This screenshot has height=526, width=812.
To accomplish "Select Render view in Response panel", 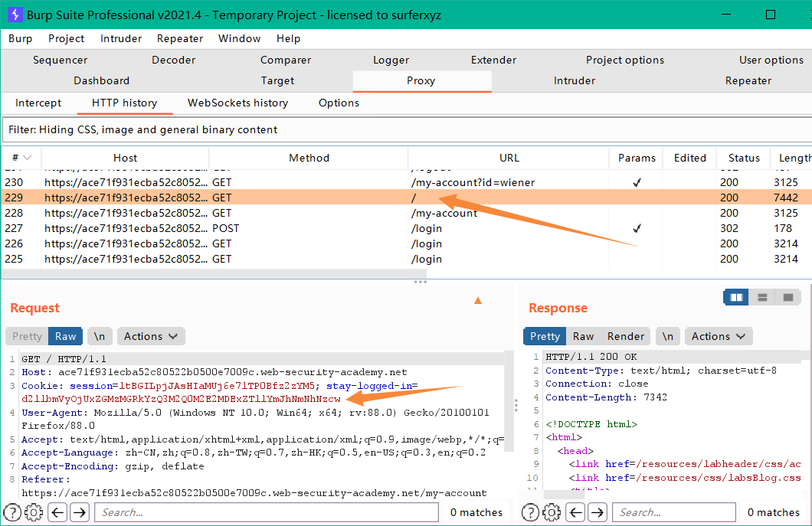I will (x=626, y=336).
